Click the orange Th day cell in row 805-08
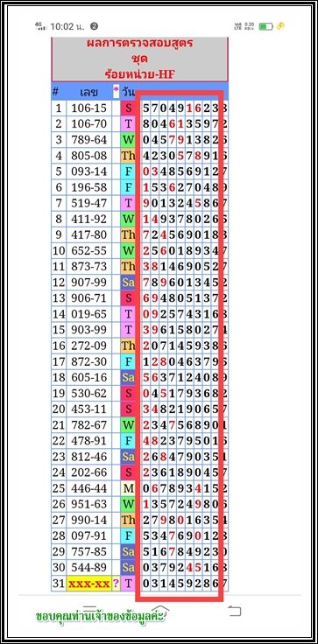Image resolution: width=318 pixels, height=644 pixels. click(x=129, y=156)
